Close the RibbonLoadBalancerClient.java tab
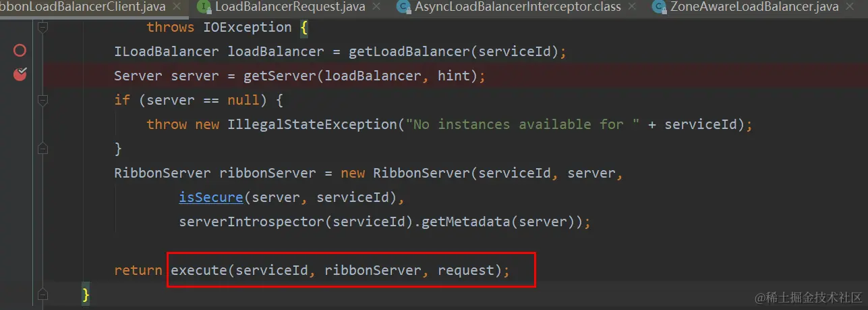The image size is (868, 310). tap(177, 7)
